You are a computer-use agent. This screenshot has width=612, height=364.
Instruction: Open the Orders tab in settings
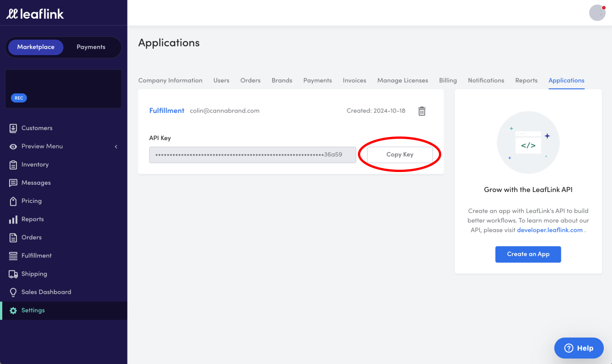[x=250, y=81]
